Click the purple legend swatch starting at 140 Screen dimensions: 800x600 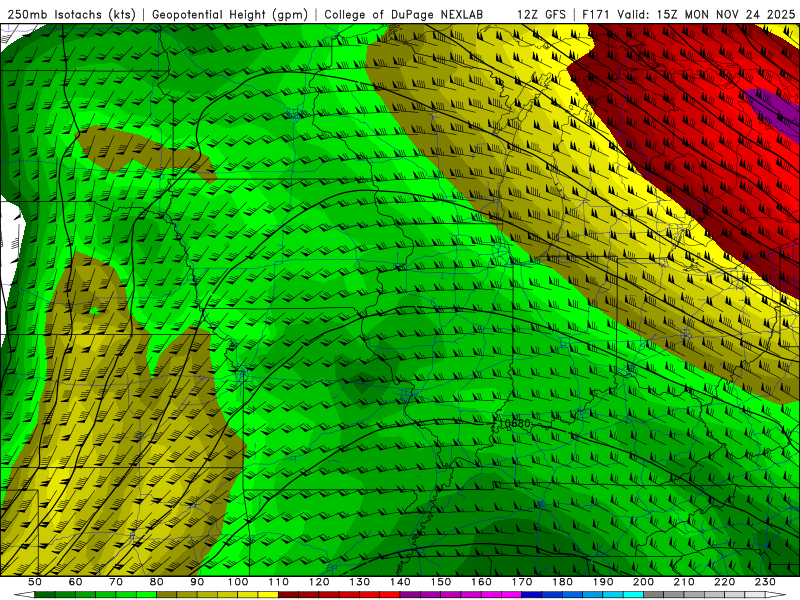[410, 595]
